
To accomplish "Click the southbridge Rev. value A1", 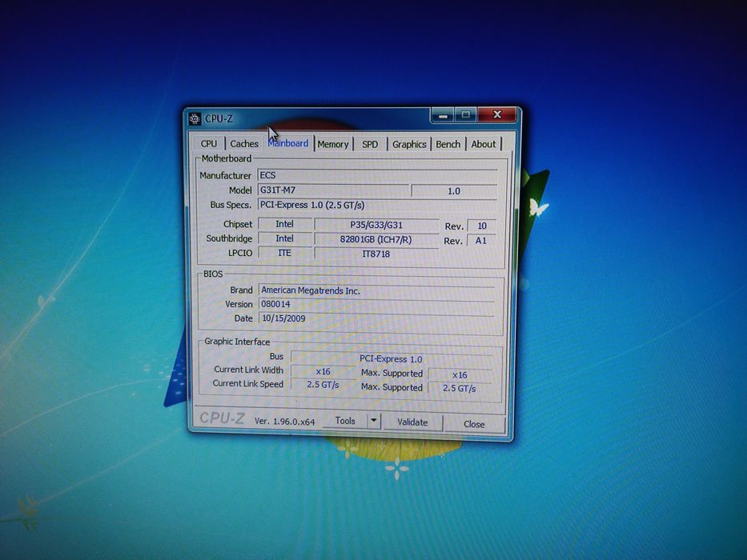I will click(481, 241).
